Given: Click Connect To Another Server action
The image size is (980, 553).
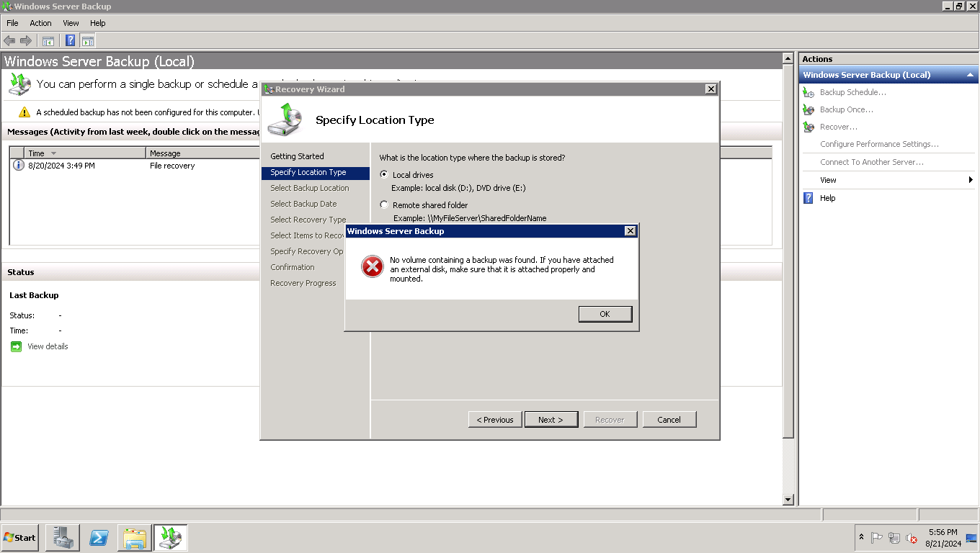Looking at the screenshot, I should [x=872, y=162].
